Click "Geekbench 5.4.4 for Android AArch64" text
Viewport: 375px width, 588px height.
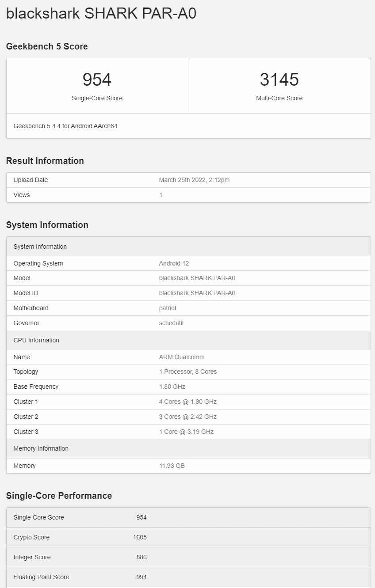[65, 126]
